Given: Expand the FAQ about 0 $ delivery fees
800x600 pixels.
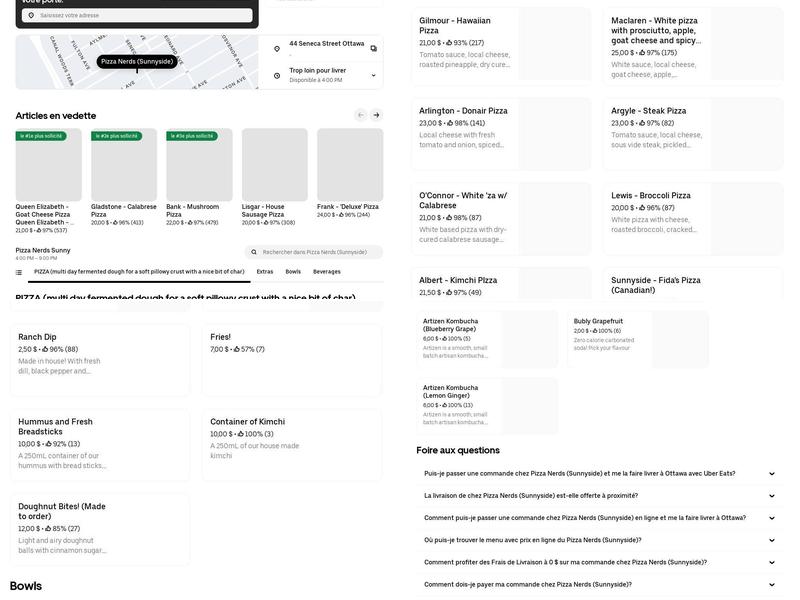Looking at the screenshot, I should coord(771,562).
